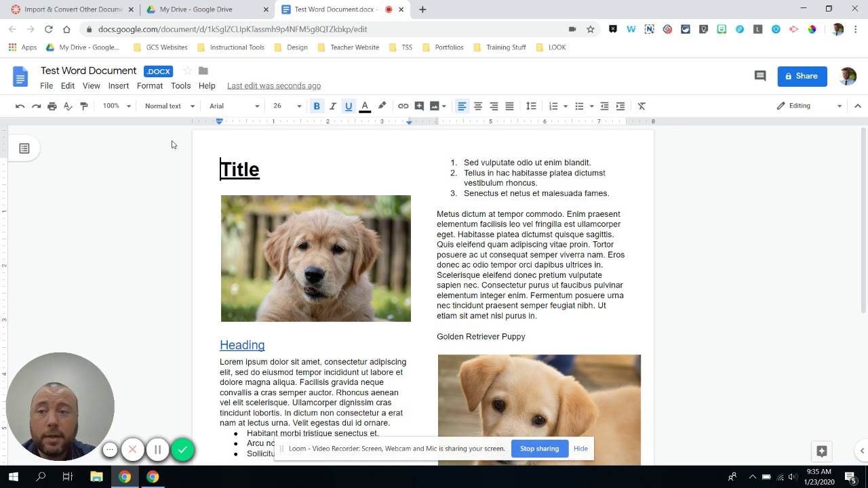Click the Undo arrow in the Docs toolbar
Screen dimensions: 868x488
point(20,106)
